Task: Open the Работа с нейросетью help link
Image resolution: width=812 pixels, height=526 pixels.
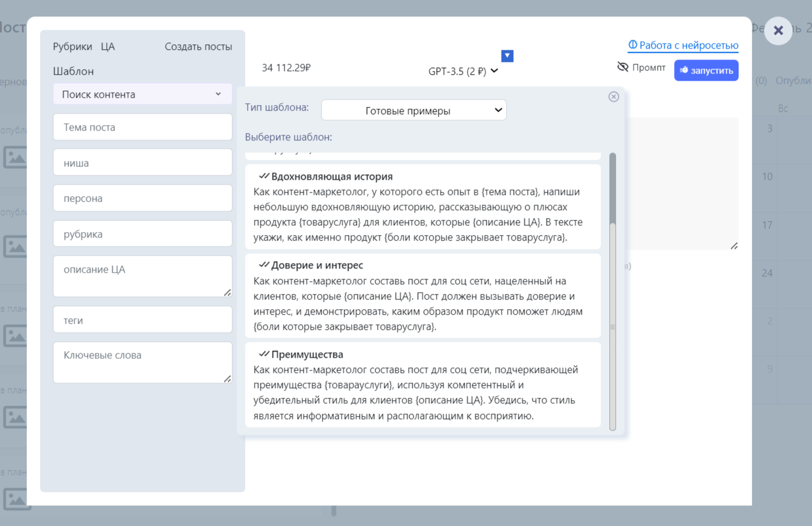Action: point(683,46)
